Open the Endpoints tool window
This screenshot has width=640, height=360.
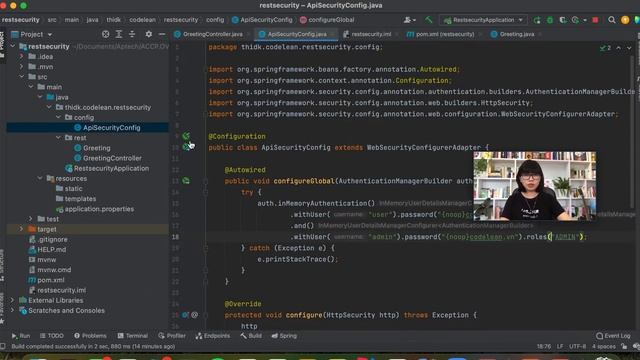tap(213, 336)
